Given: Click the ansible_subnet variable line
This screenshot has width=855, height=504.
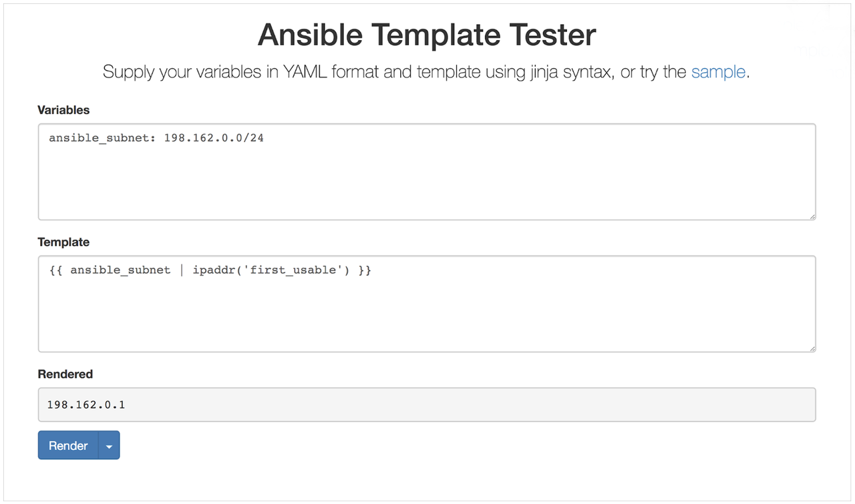Looking at the screenshot, I should tap(155, 138).
